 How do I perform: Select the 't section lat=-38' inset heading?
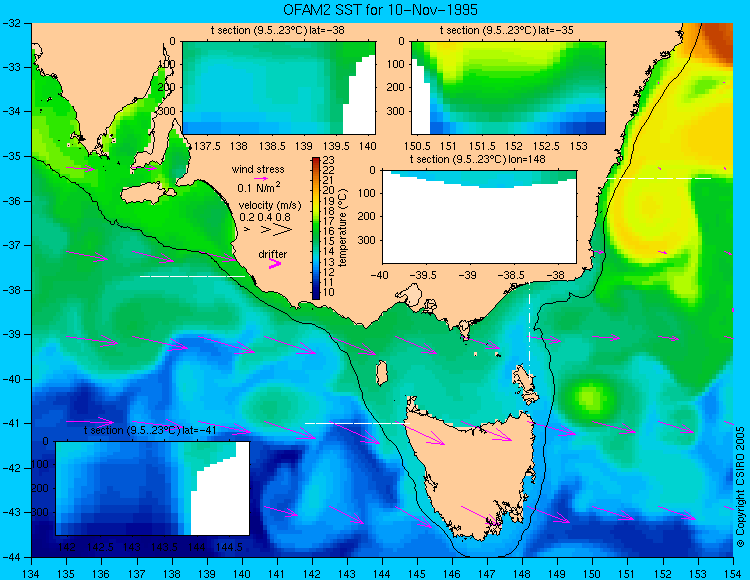pyautogui.click(x=277, y=31)
